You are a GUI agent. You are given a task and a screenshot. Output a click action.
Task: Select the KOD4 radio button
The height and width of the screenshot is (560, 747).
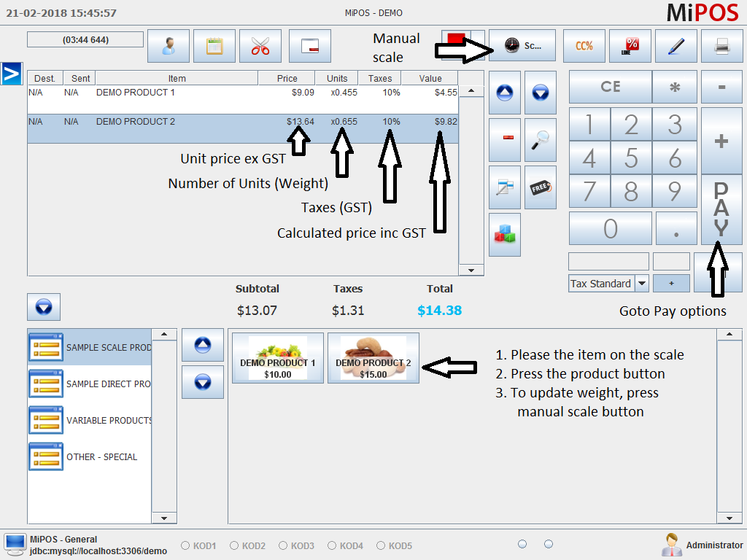coord(332,545)
